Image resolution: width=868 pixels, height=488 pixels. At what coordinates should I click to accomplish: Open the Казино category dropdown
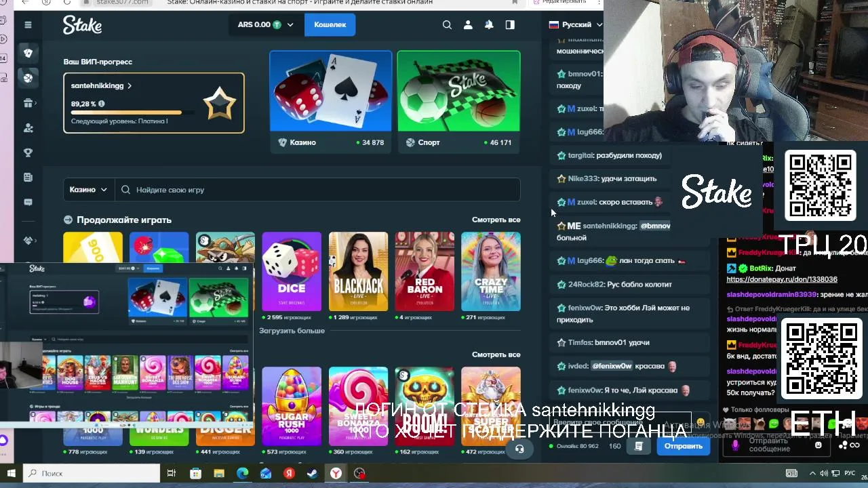coord(89,190)
